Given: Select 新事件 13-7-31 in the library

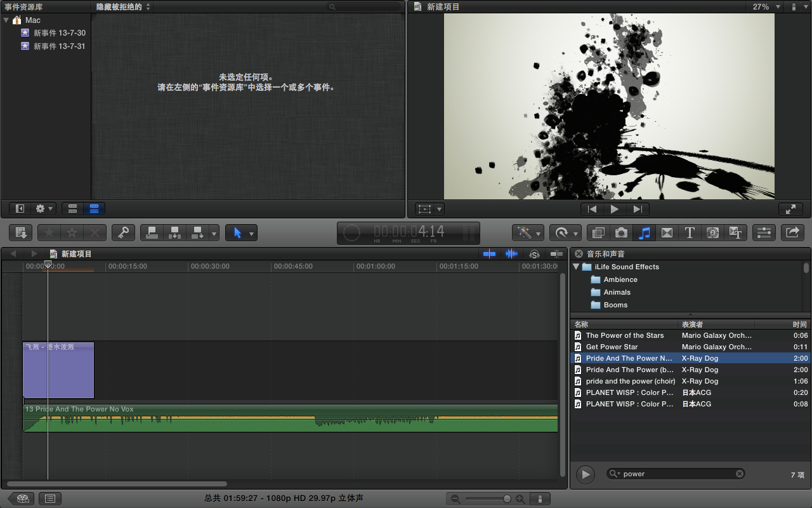Looking at the screenshot, I should pos(59,46).
